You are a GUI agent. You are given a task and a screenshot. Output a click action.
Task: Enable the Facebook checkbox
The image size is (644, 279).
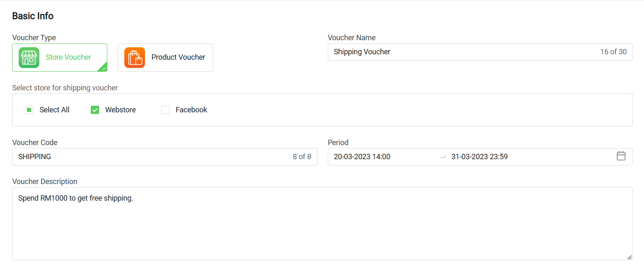click(x=165, y=110)
